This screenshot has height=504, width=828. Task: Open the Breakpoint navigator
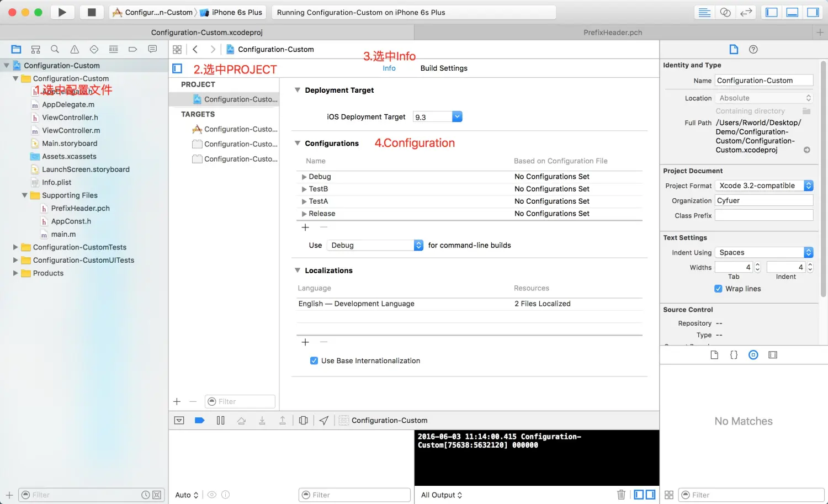133,49
